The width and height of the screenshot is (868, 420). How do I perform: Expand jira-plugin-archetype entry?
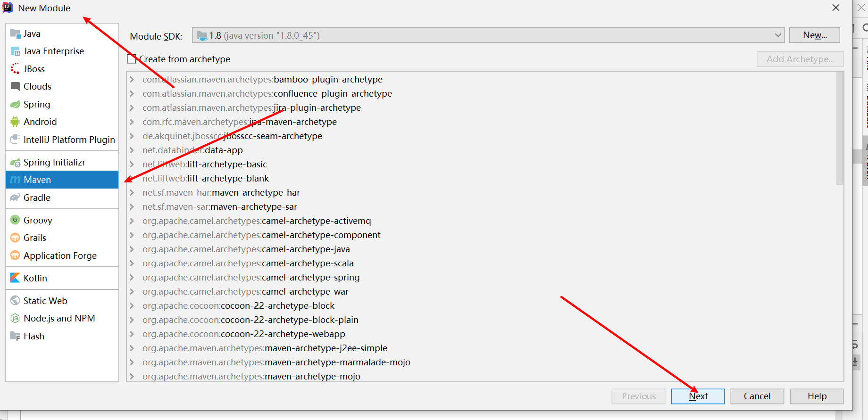click(x=132, y=107)
